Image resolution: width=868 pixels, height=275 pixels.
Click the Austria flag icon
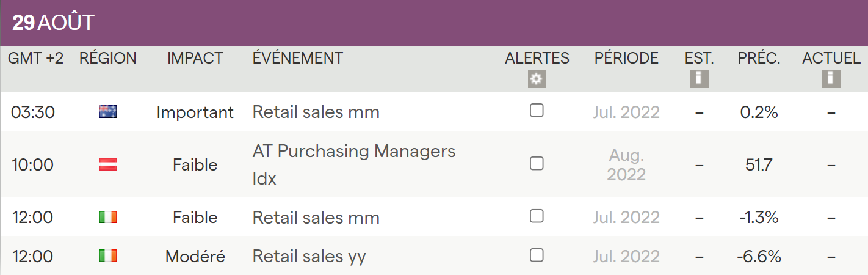point(108,164)
